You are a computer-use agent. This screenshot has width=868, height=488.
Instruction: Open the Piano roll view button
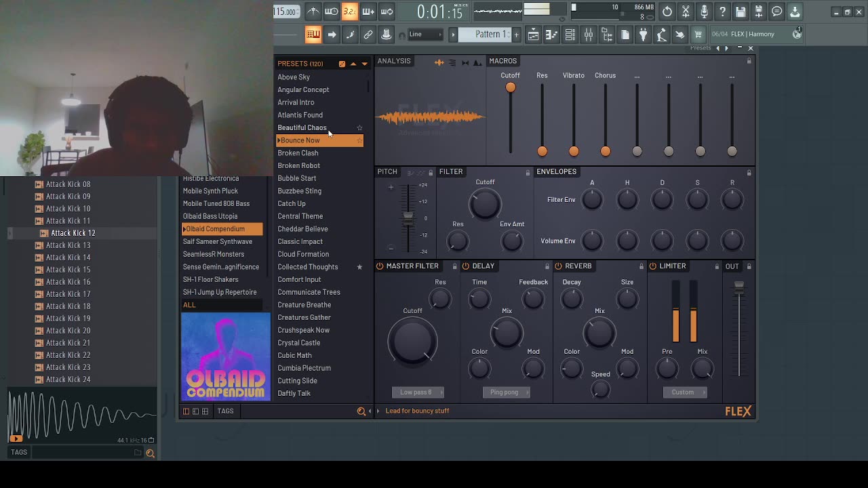(x=552, y=35)
